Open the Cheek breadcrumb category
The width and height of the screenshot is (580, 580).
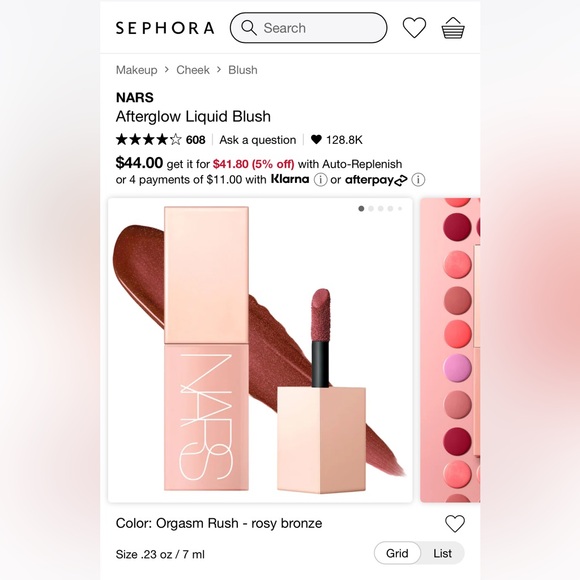pyautogui.click(x=193, y=70)
